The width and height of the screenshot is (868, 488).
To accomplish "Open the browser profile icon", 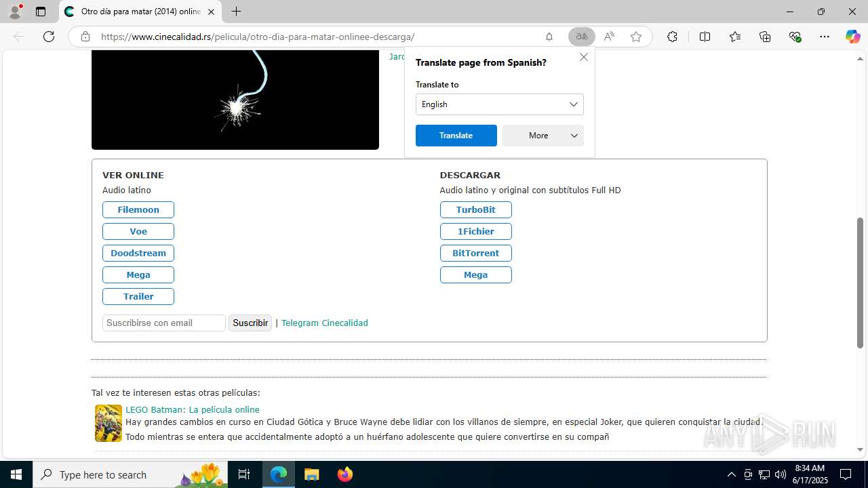I will point(15,11).
